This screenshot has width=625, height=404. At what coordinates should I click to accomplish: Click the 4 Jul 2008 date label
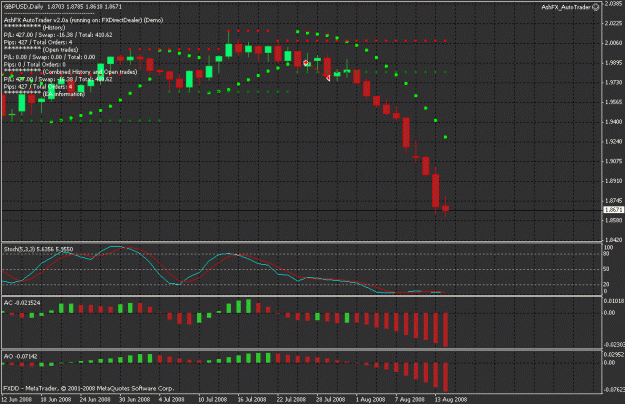pos(171,400)
